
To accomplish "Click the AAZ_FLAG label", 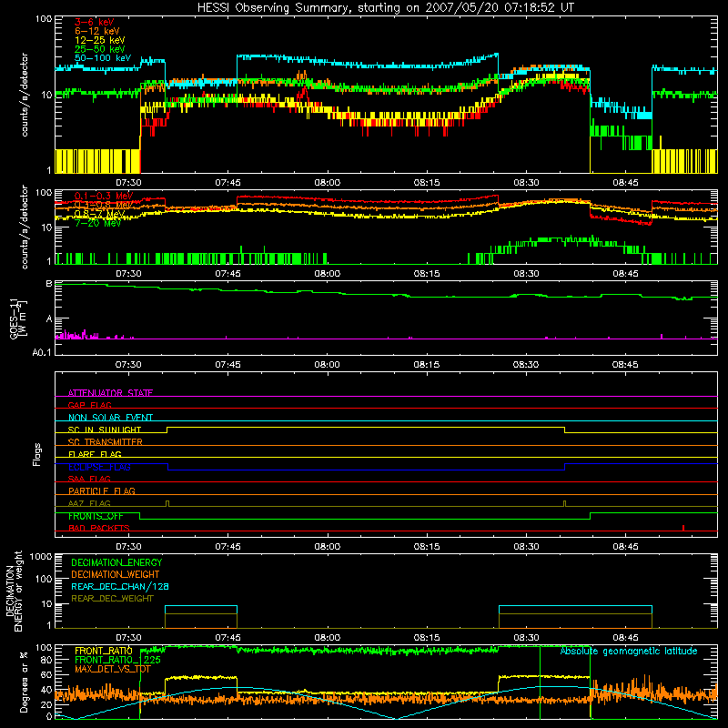I will pyautogui.click(x=89, y=503).
